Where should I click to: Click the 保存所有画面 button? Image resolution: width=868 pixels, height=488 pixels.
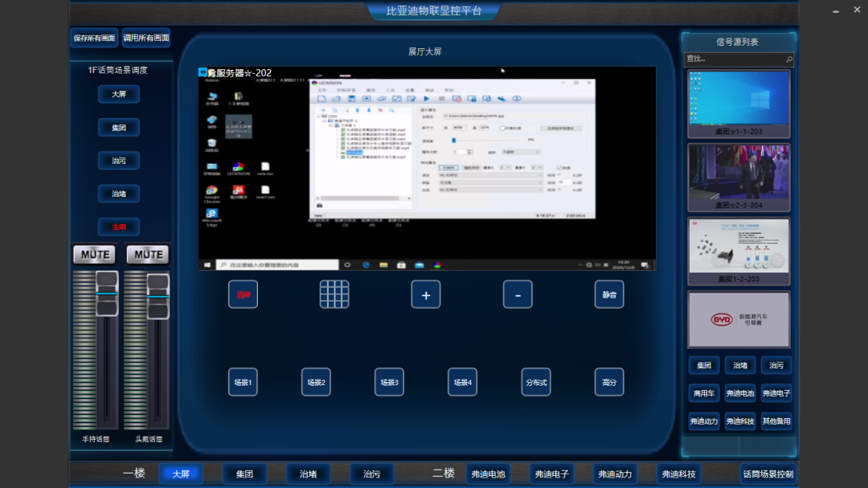pyautogui.click(x=94, y=39)
